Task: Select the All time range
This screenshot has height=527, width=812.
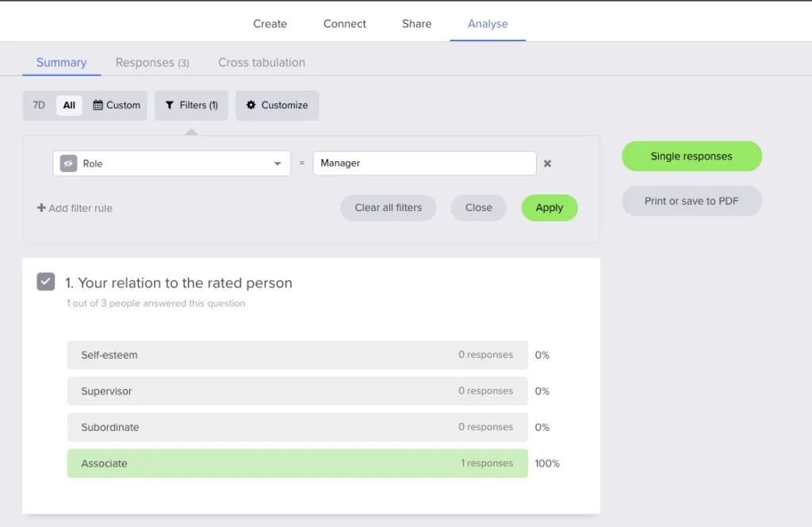Action: tap(69, 106)
